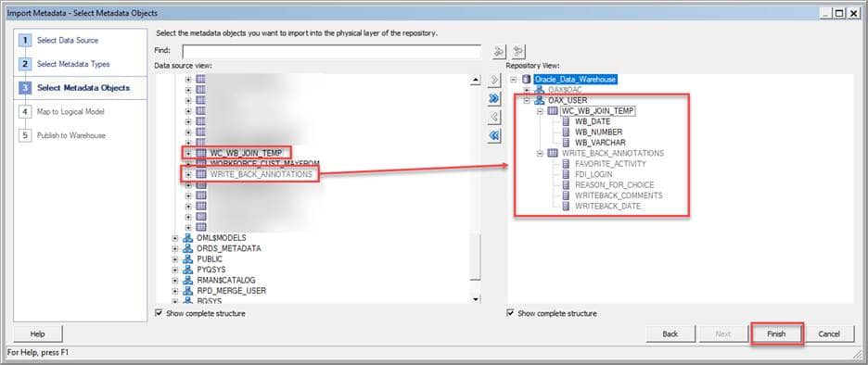
Task: Select WRITEBACK_COMMENTS column label
Action: [x=619, y=195]
